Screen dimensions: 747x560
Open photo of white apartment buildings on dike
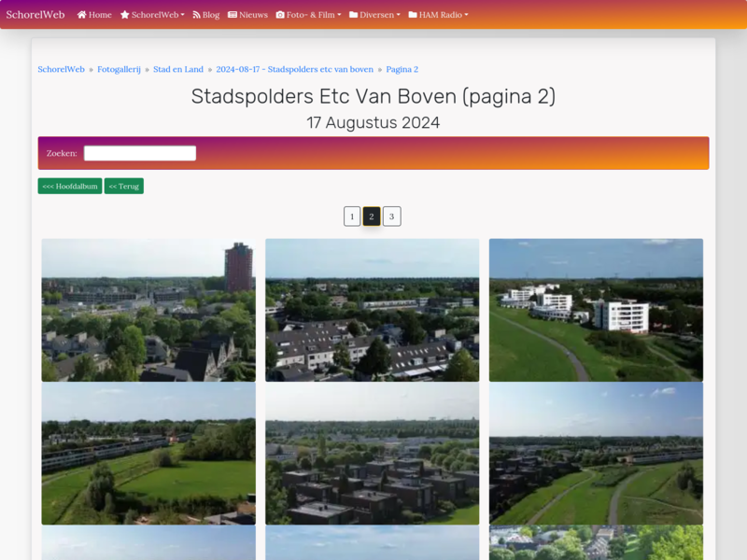click(x=596, y=310)
